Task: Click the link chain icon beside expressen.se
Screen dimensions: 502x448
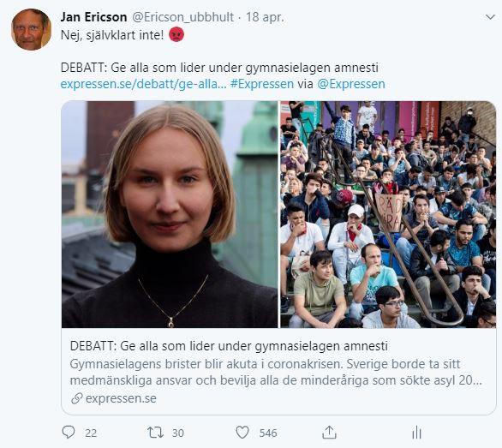Action: [77, 398]
